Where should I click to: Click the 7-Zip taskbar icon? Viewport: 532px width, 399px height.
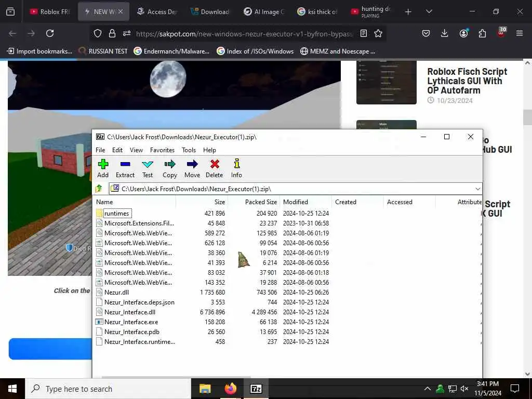pos(256,389)
